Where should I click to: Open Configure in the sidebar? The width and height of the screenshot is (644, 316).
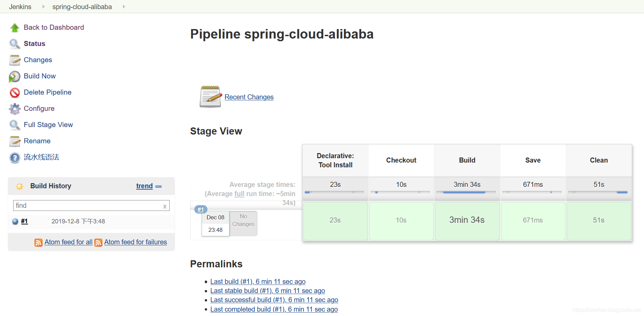pos(39,108)
